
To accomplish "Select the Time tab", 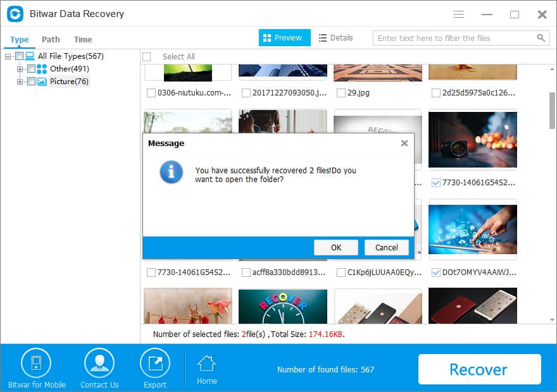I will [83, 39].
